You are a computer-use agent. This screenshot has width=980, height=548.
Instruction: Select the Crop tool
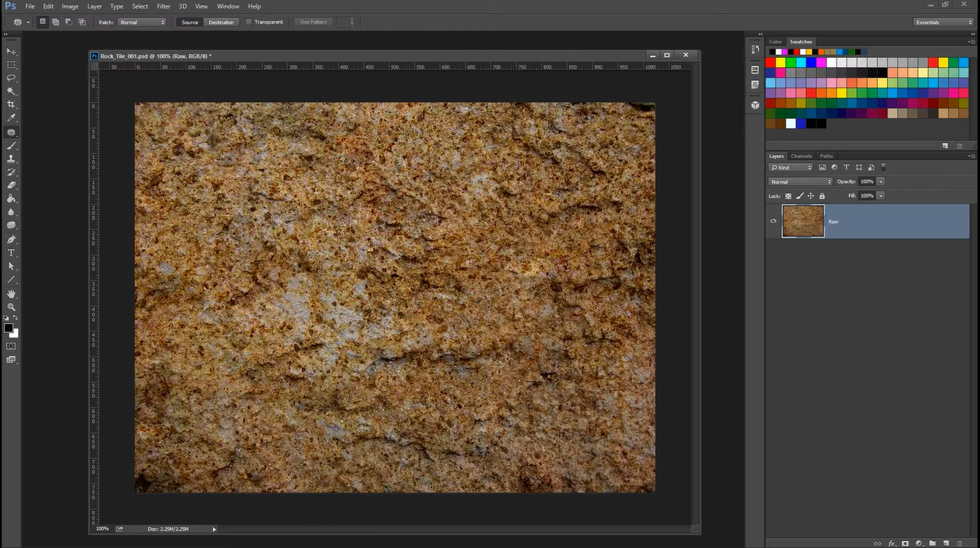coord(11,104)
